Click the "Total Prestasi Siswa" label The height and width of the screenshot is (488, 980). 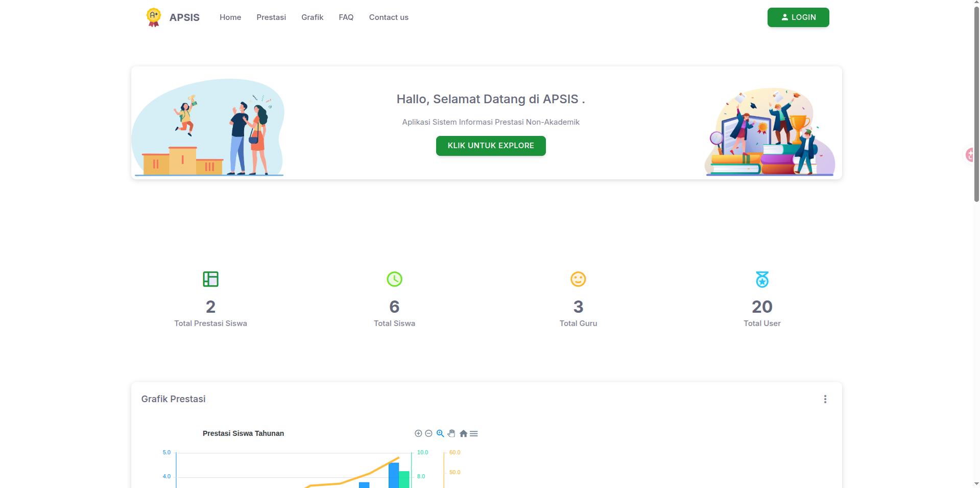210,323
